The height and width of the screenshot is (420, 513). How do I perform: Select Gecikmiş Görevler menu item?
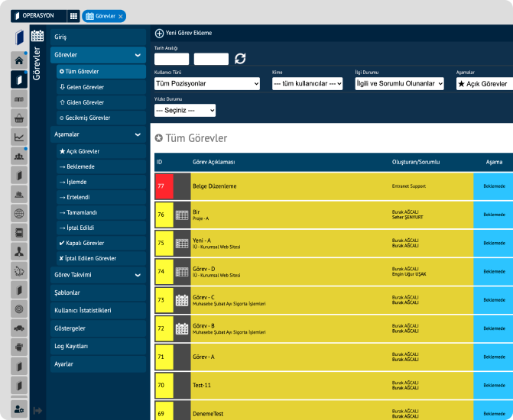coord(101,118)
